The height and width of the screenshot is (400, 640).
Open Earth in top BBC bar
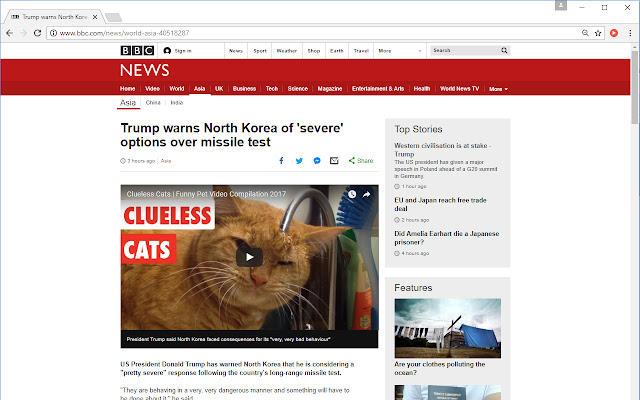click(337, 51)
